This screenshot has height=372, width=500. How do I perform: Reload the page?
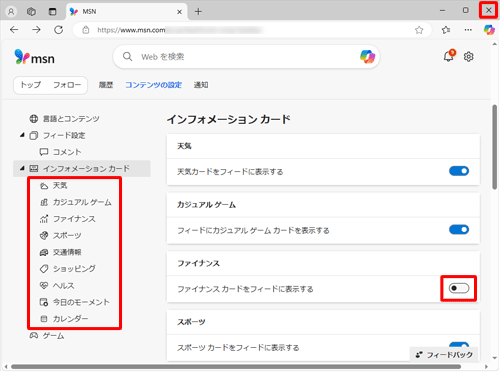[x=59, y=30]
